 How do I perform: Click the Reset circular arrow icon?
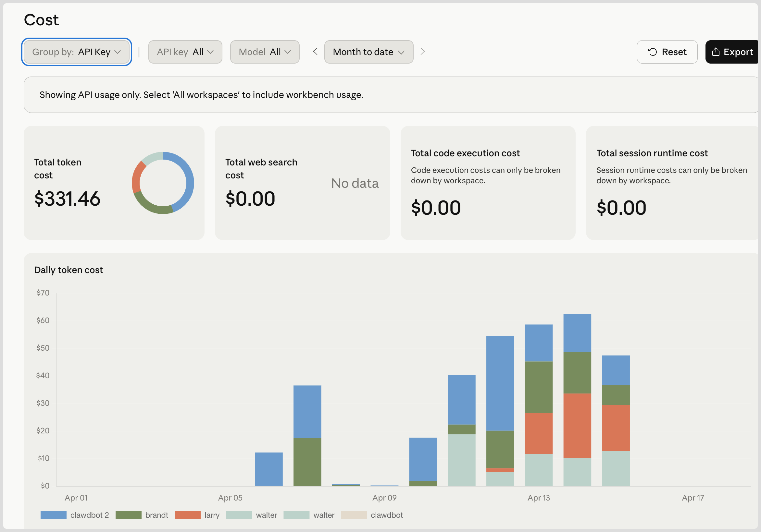[x=652, y=52]
